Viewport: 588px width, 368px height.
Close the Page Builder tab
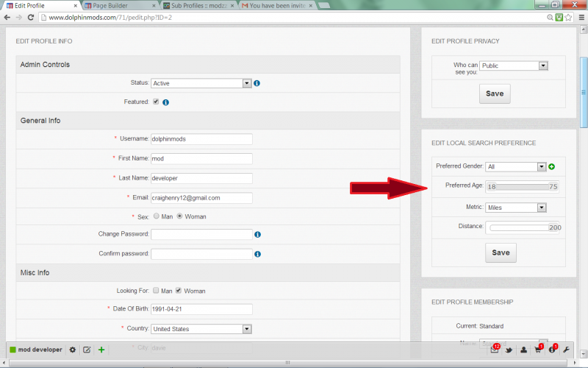pyautogui.click(x=154, y=6)
